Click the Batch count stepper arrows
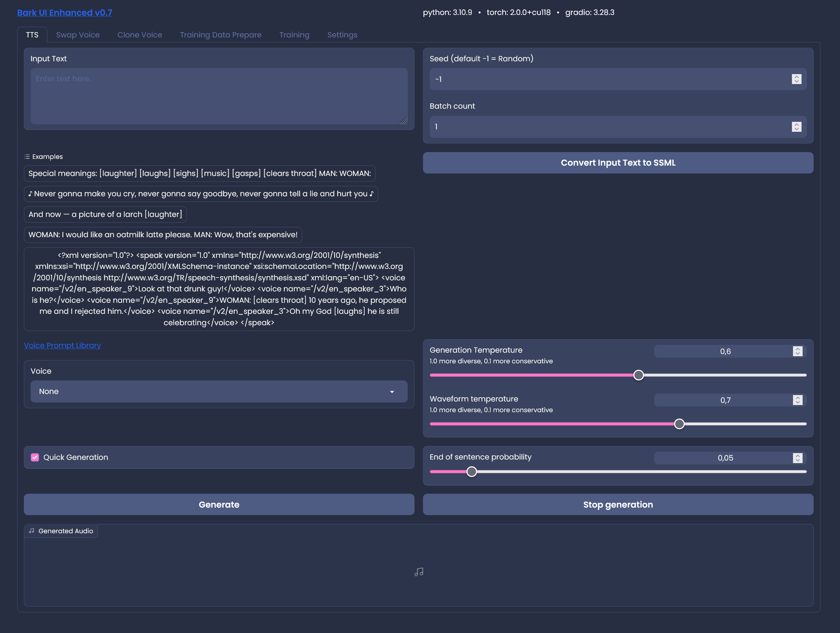 pos(796,126)
